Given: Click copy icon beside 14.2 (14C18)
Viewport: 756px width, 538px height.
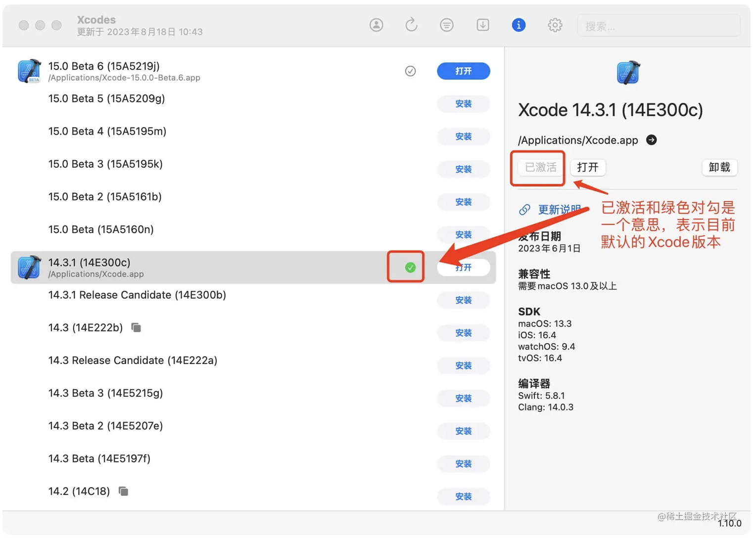Looking at the screenshot, I should click(x=124, y=491).
